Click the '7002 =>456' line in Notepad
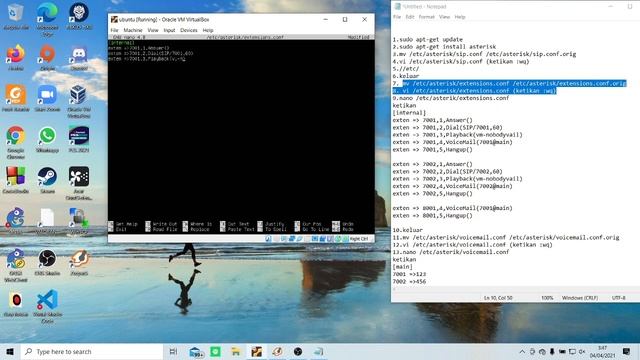The image size is (640, 360). [409, 281]
